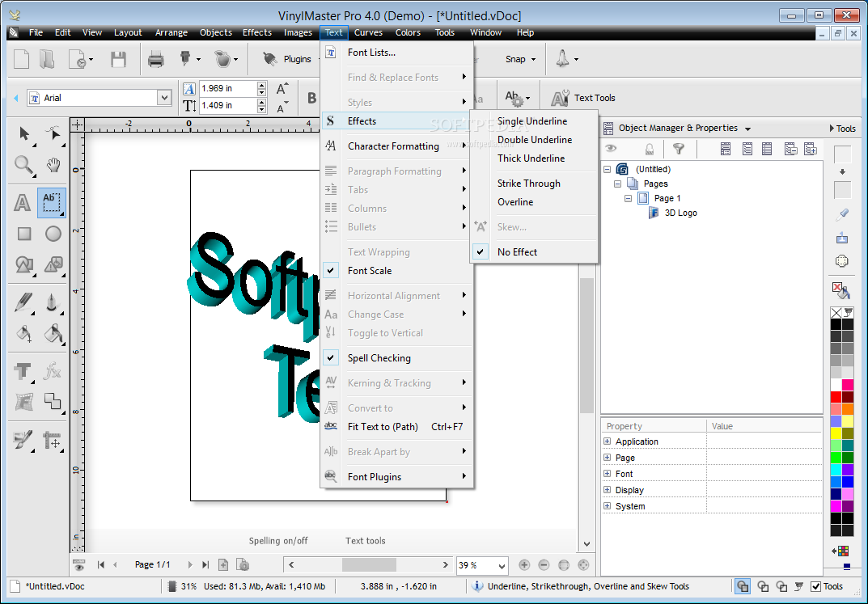The width and height of the screenshot is (868, 604).
Task: Click the Bold 'B' formatting button
Action: click(x=311, y=98)
